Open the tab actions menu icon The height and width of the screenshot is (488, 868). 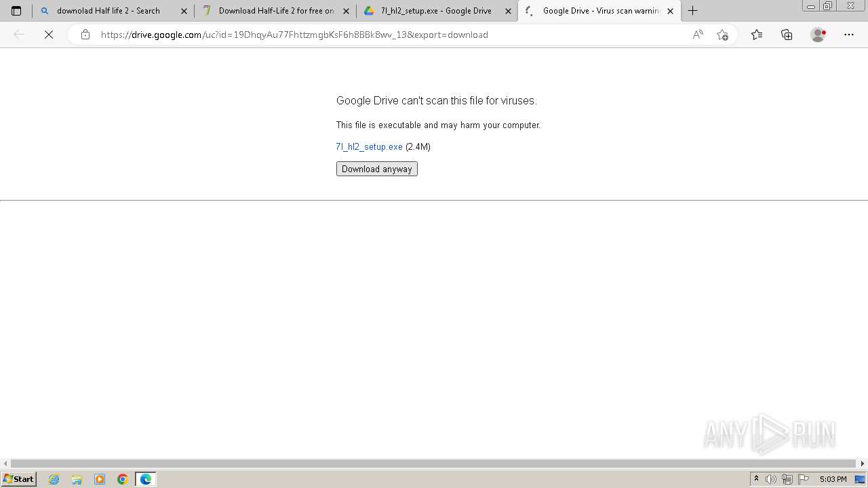pos(16,11)
